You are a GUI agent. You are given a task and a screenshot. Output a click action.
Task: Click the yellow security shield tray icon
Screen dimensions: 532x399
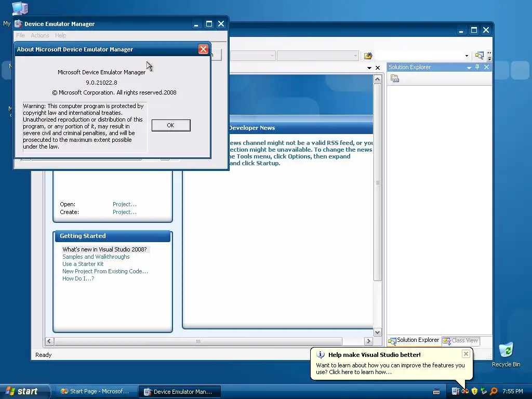click(474, 392)
